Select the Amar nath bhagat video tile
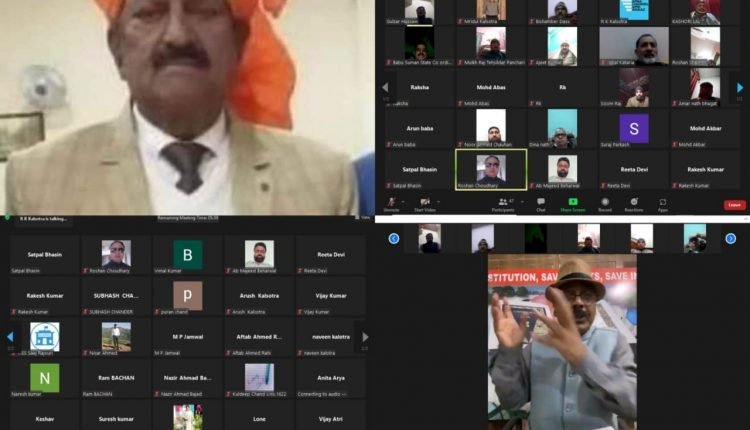750x430 pixels. [x=706, y=88]
